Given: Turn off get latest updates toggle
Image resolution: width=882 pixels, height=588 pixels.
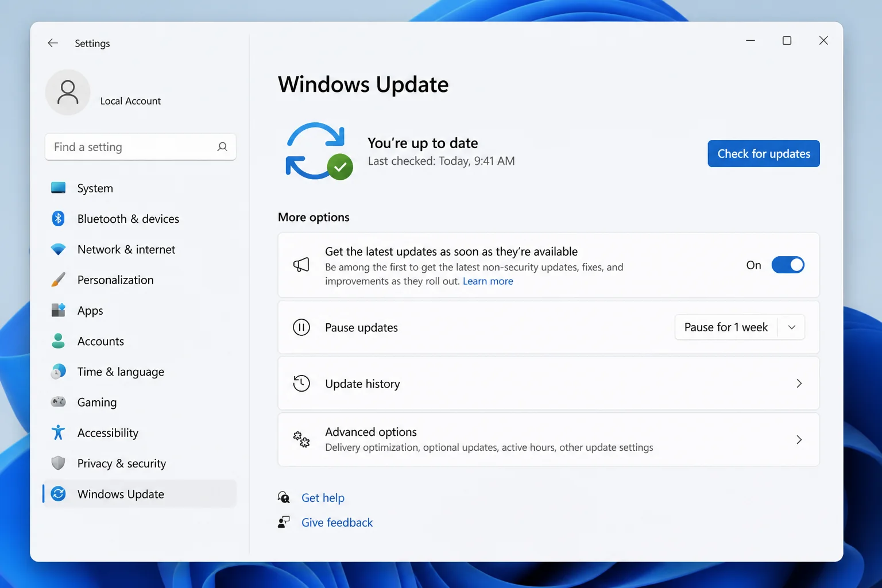Looking at the screenshot, I should 788,265.
